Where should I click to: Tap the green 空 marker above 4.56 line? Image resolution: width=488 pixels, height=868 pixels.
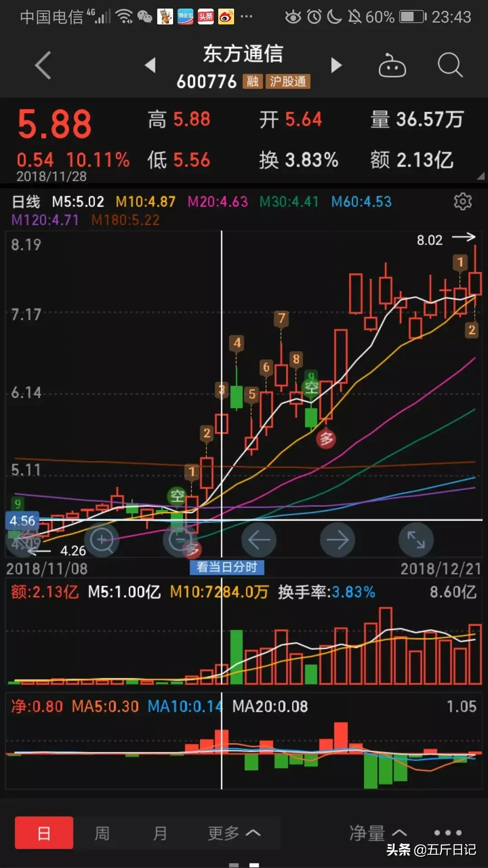pyautogui.click(x=177, y=496)
